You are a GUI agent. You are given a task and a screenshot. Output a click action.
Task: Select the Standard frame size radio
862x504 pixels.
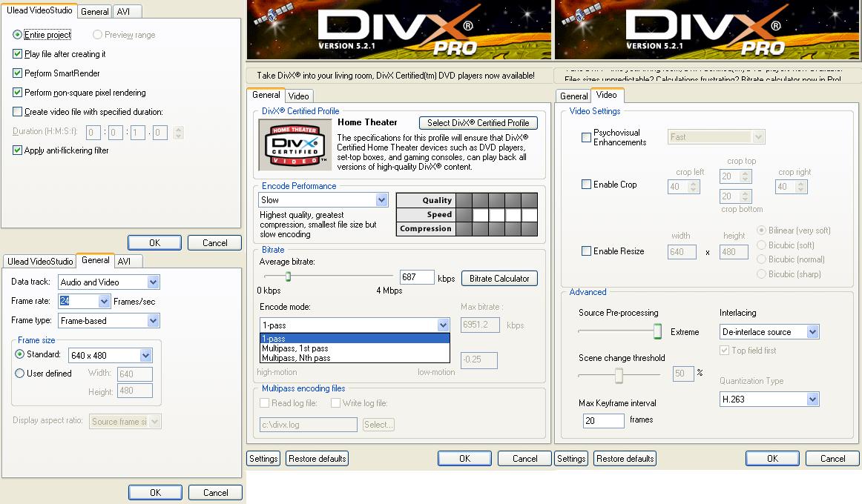[20, 354]
